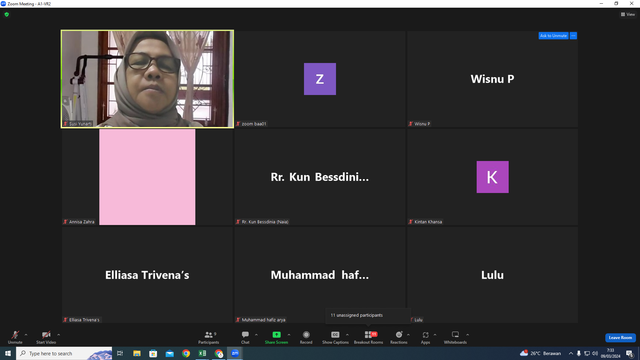This screenshot has height=360, width=640.
Task: Open Breakout Rooms
Action: [x=368, y=337]
